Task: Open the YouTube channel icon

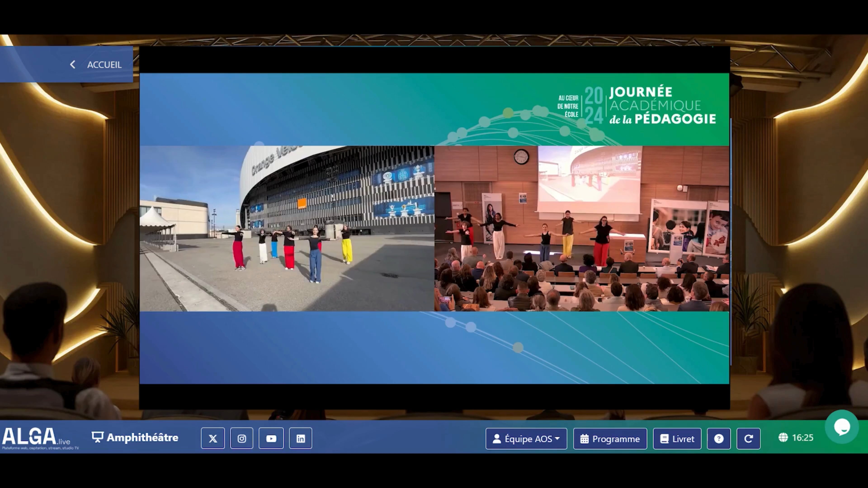Action: (271, 439)
